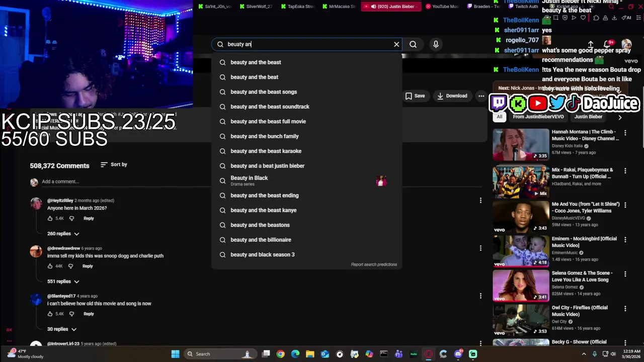Open the three-dot menu for the Hannah Montana video
The width and height of the screenshot is (644, 362).
(x=625, y=133)
